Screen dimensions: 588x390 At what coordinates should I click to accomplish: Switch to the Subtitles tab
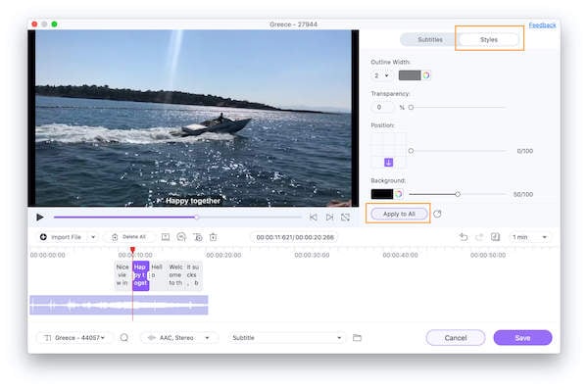click(430, 39)
